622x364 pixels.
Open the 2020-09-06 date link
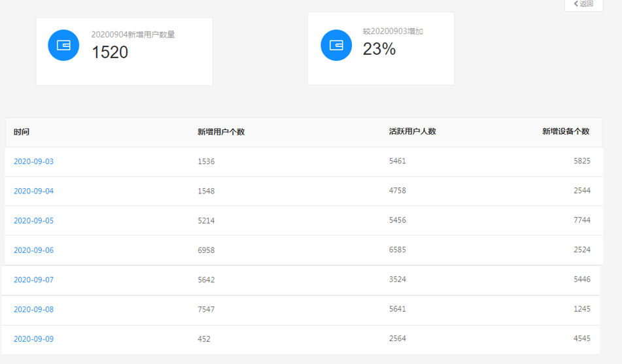point(34,250)
